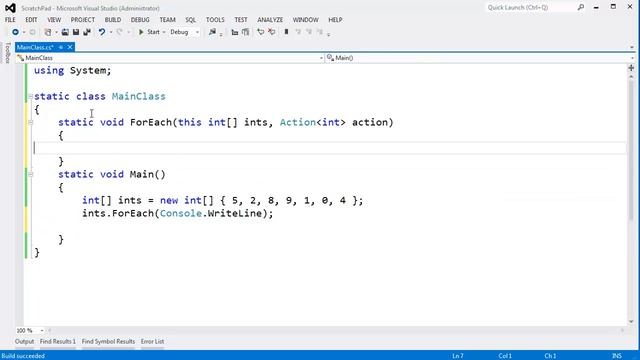Open the ANALYZE menu

point(270,20)
